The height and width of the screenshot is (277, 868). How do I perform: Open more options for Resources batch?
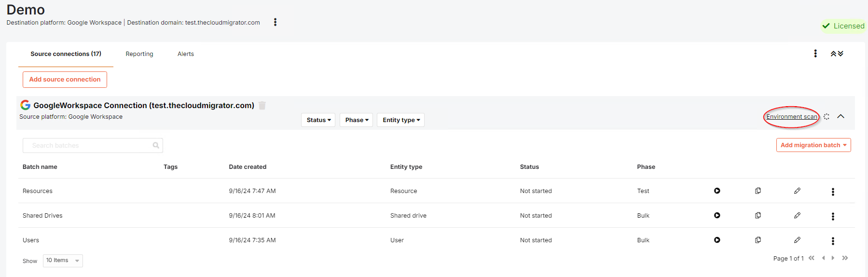[x=833, y=192]
